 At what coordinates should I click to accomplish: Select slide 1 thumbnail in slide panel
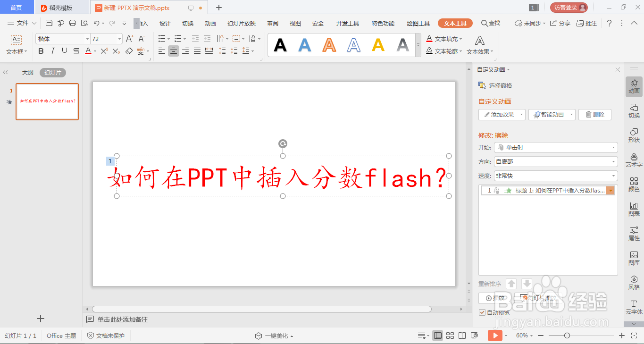47,101
